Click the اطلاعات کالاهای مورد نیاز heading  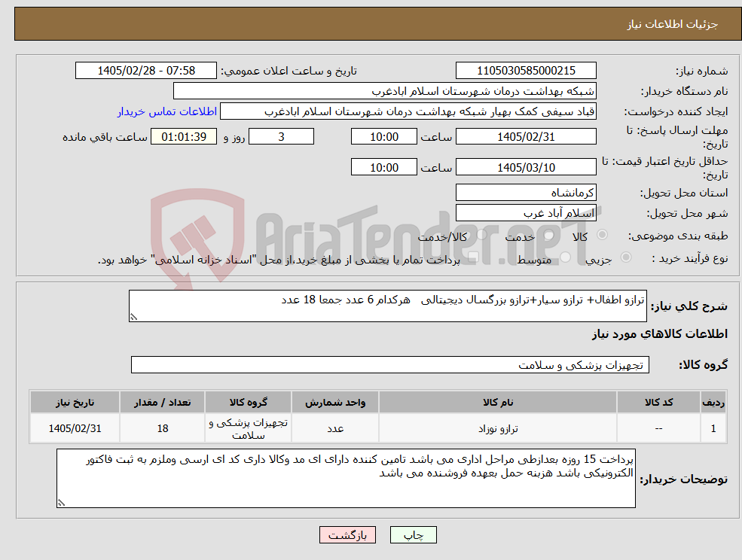pos(660,334)
